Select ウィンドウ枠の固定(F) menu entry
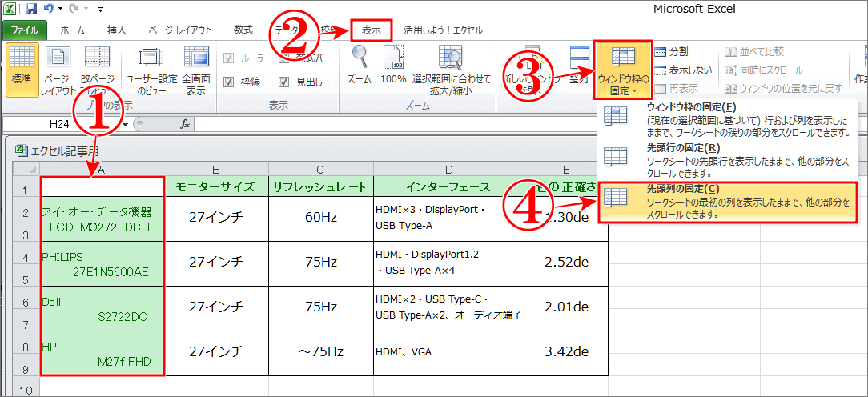The image size is (868, 397). (x=727, y=119)
